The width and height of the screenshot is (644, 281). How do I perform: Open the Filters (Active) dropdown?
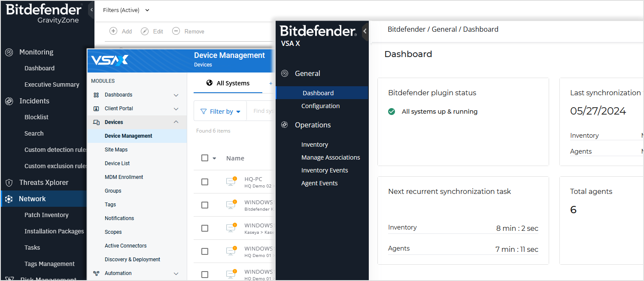pos(126,10)
